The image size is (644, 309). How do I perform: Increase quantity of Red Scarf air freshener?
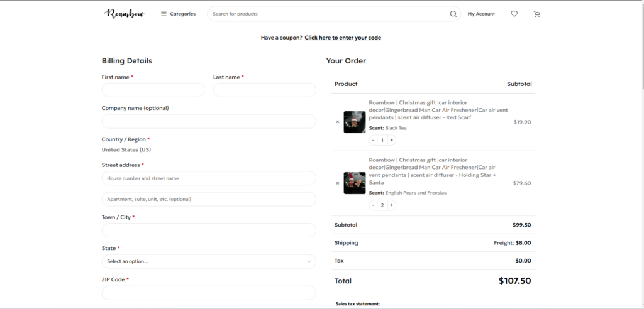[x=391, y=140]
